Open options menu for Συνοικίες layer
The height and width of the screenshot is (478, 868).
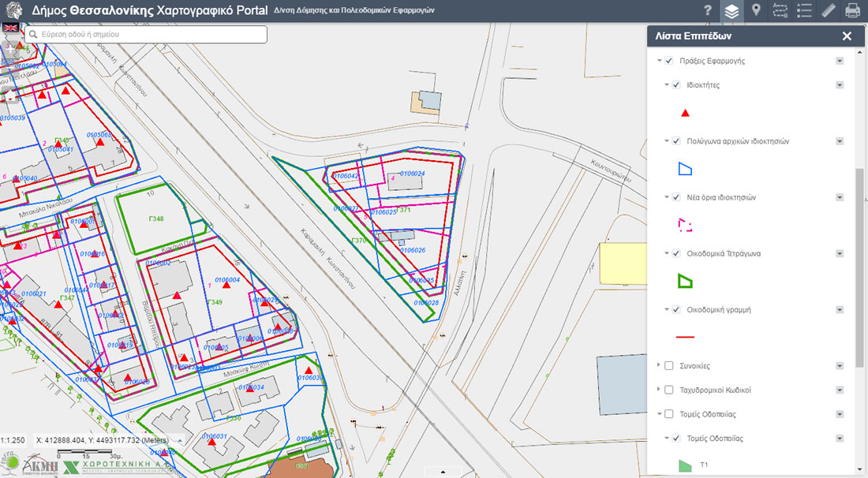[x=840, y=366]
